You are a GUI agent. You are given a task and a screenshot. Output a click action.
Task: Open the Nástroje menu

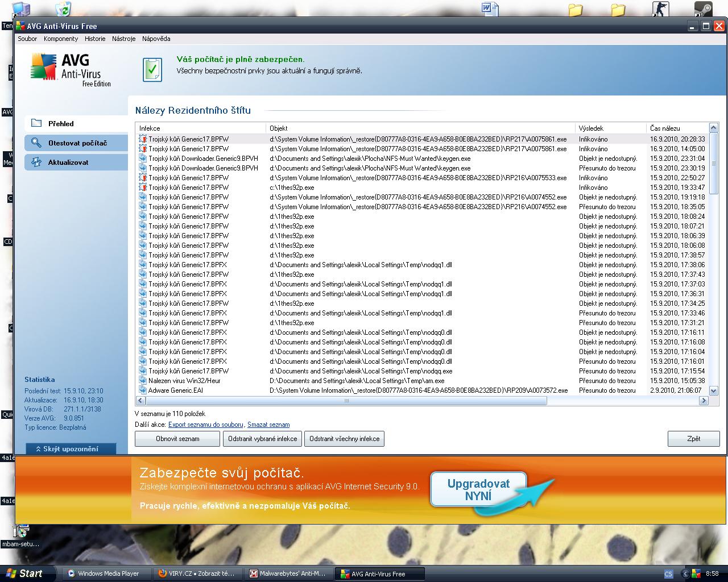click(123, 39)
